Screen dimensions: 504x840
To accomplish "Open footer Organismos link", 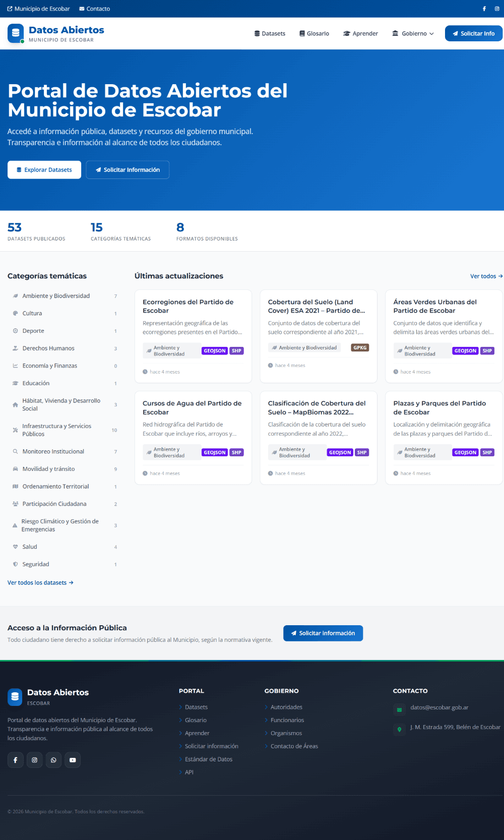I will click(286, 733).
